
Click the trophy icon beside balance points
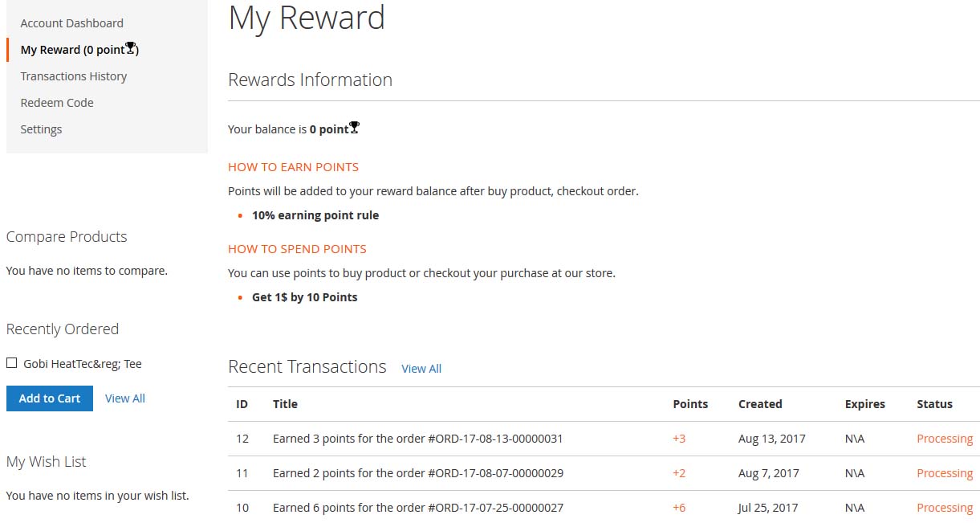point(355,127)
